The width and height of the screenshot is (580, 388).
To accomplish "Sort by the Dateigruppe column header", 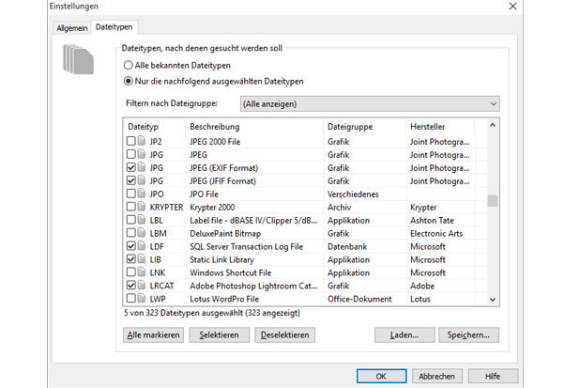I will (x=350, y=126).
